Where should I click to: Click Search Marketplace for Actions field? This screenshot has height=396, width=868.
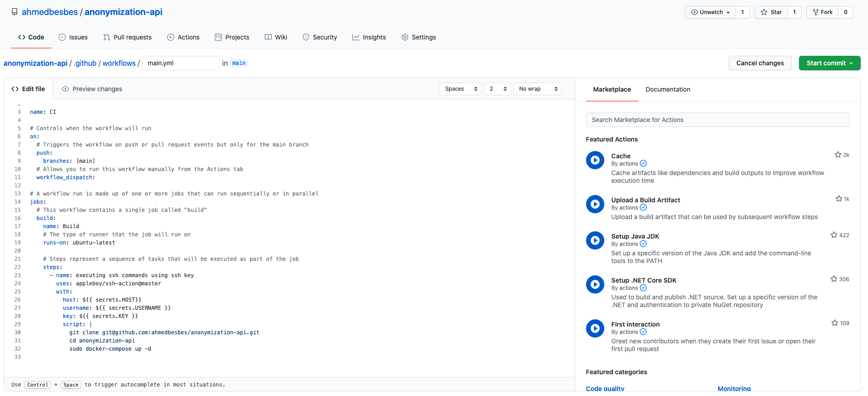tap(717, 120)
